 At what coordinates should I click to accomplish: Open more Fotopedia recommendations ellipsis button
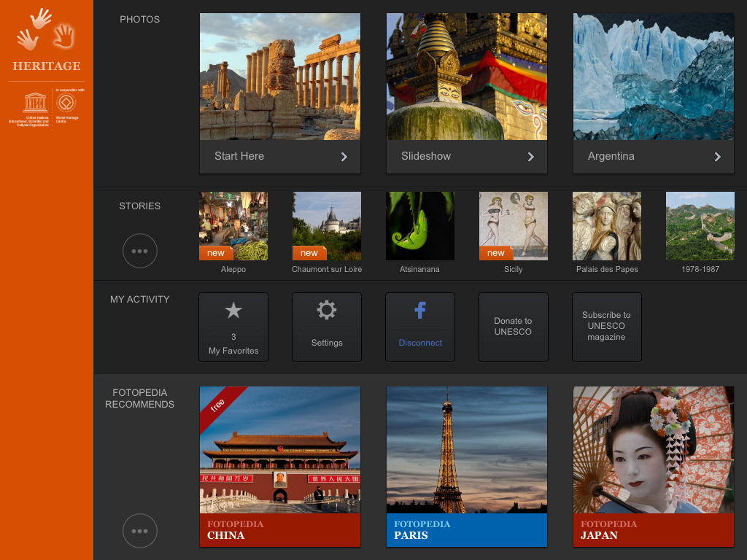pos(139,531)
